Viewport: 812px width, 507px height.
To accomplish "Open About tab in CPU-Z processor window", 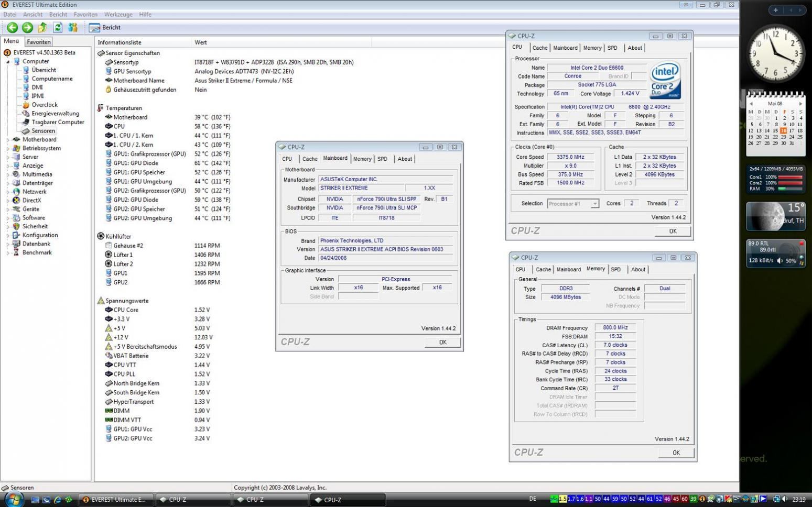I will [635, 48].
